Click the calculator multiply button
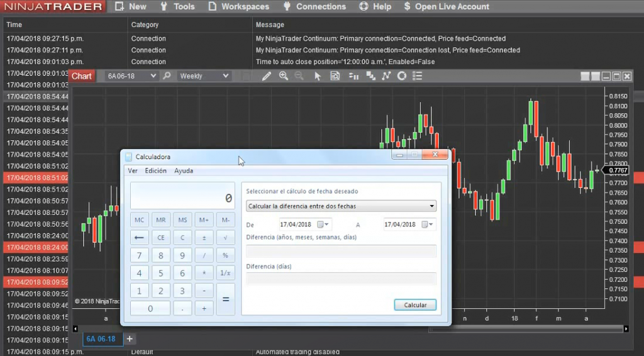This screenshot has height=356, width=644. 204,273
